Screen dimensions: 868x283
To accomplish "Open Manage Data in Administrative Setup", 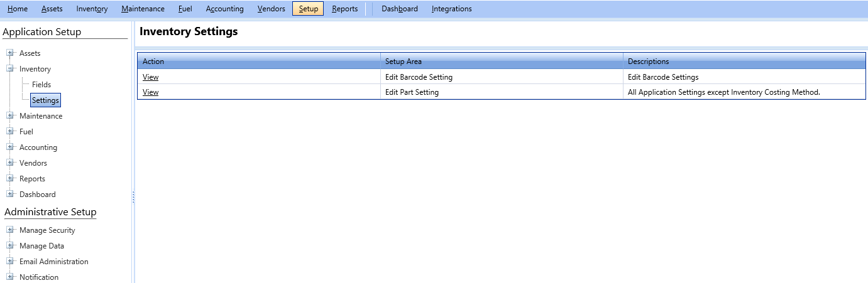I will (41, 246).
